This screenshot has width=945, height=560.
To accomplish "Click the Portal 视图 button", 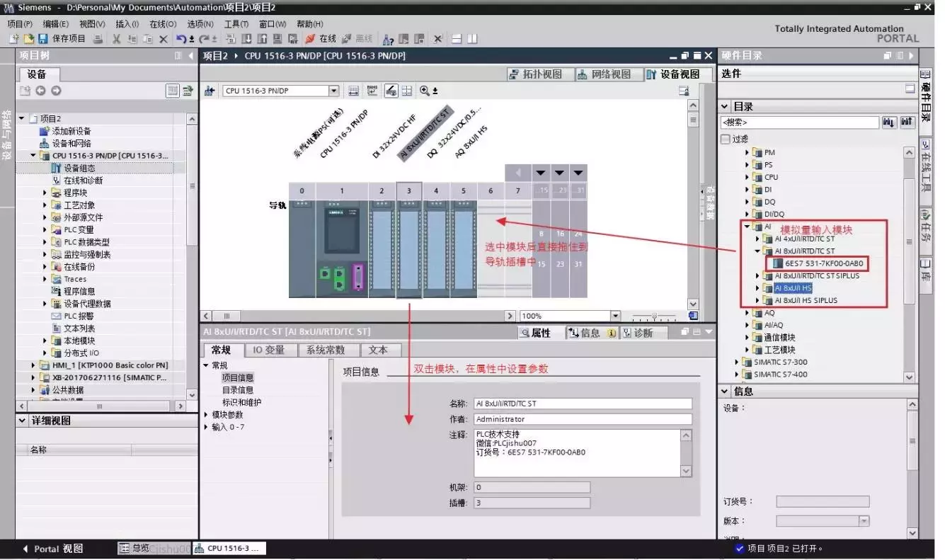I will pyautogui.click(x=53, y=549).
